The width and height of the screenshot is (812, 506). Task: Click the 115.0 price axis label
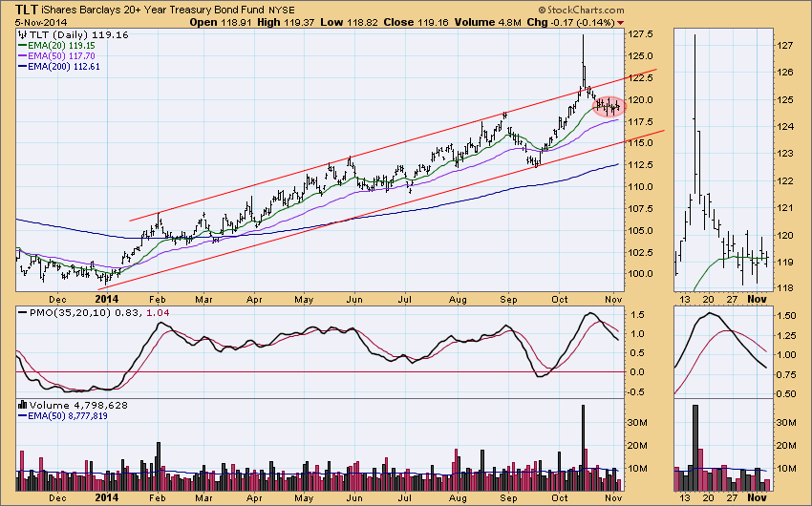[x=641, y=143]
